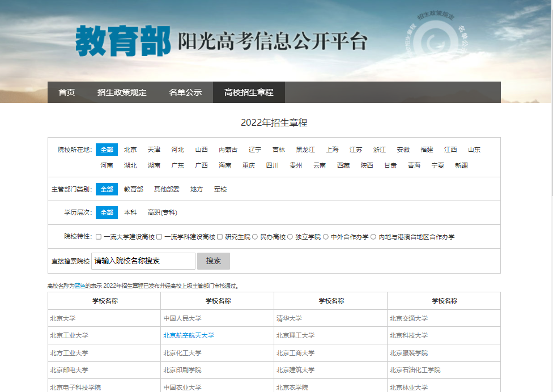The width and height of the screenshot is (553, 392).
Task: Filter schools by 江西 region
Action: [450, 150]
